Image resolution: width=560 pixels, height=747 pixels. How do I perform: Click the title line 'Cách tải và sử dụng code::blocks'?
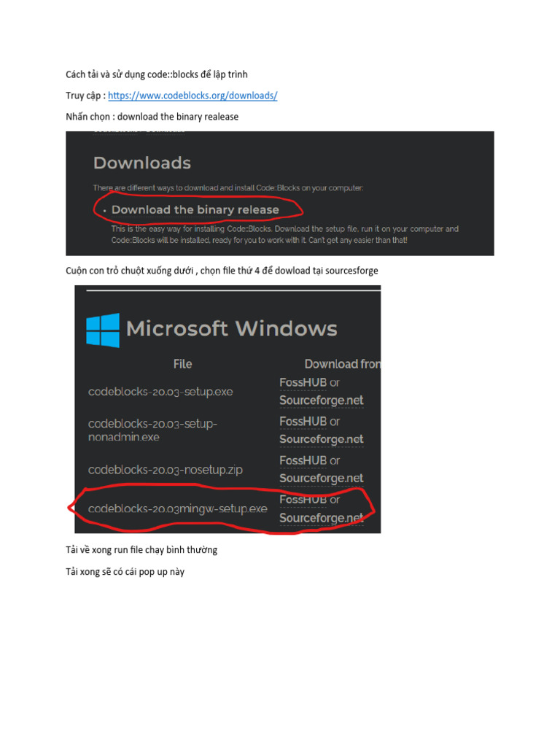click(157, 74)
